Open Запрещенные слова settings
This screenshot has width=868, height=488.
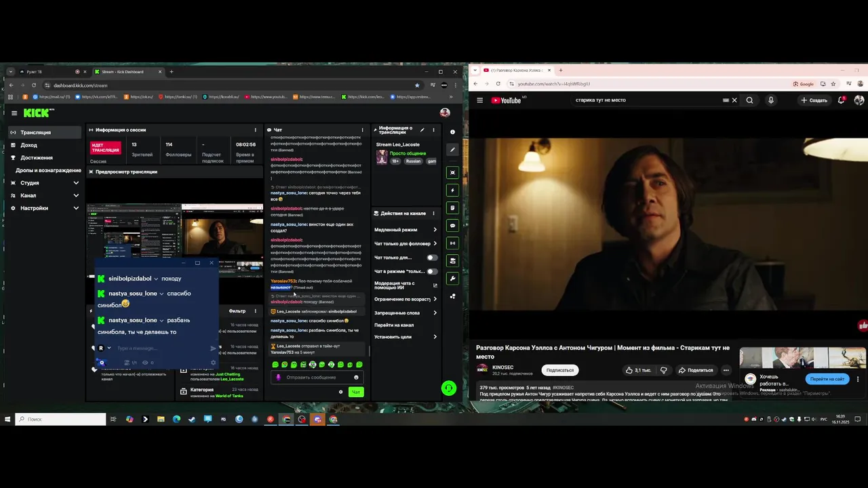pyautogui.click(x=406, y=313)
